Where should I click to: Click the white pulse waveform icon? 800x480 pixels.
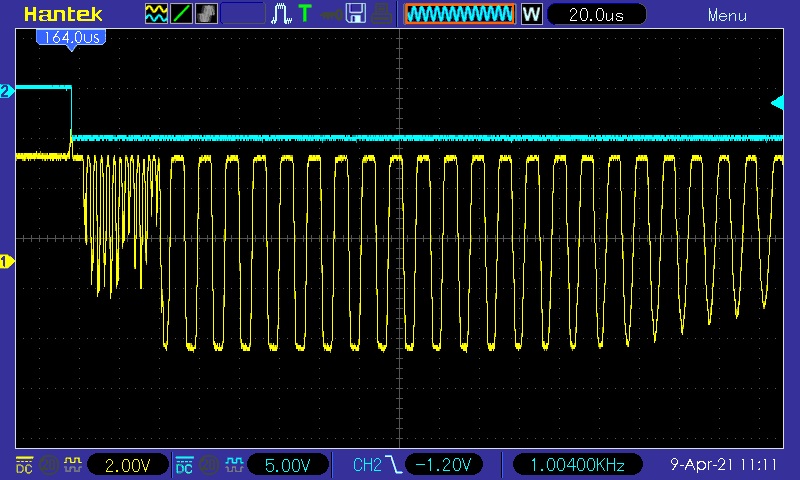pos(282,14)
